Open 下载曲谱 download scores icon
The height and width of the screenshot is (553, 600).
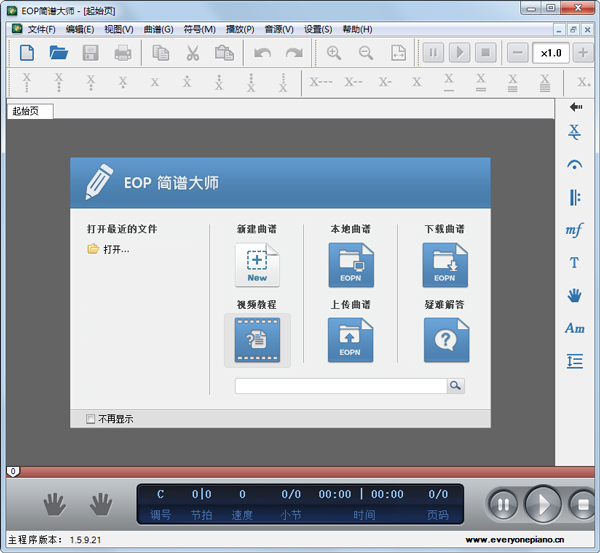445,265
